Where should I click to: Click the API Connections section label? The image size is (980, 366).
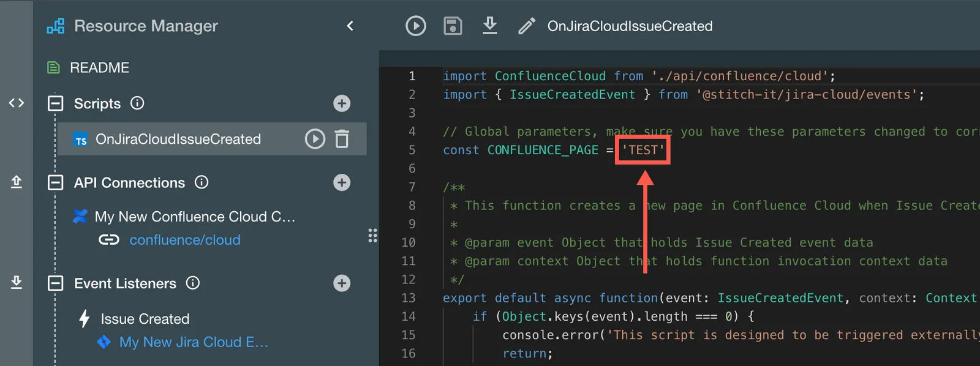[129, 182]
